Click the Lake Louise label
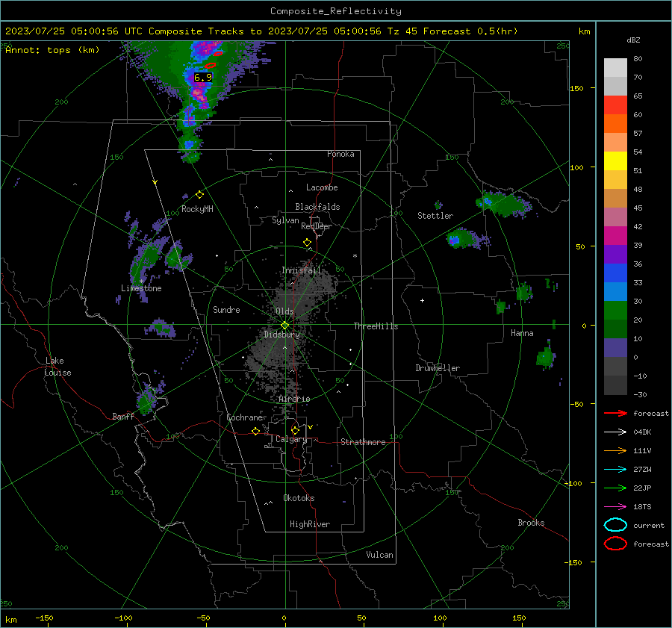The height and width of the screenshot is (628, 672). [x=57, y=367]
